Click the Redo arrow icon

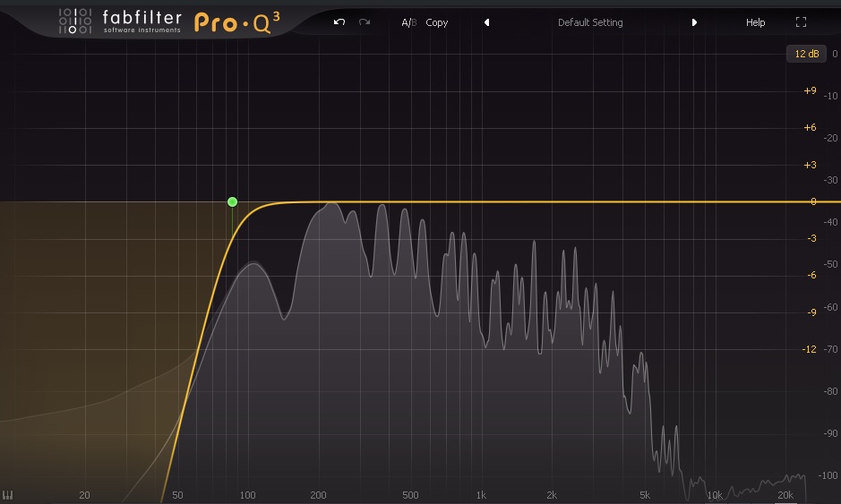365,22
